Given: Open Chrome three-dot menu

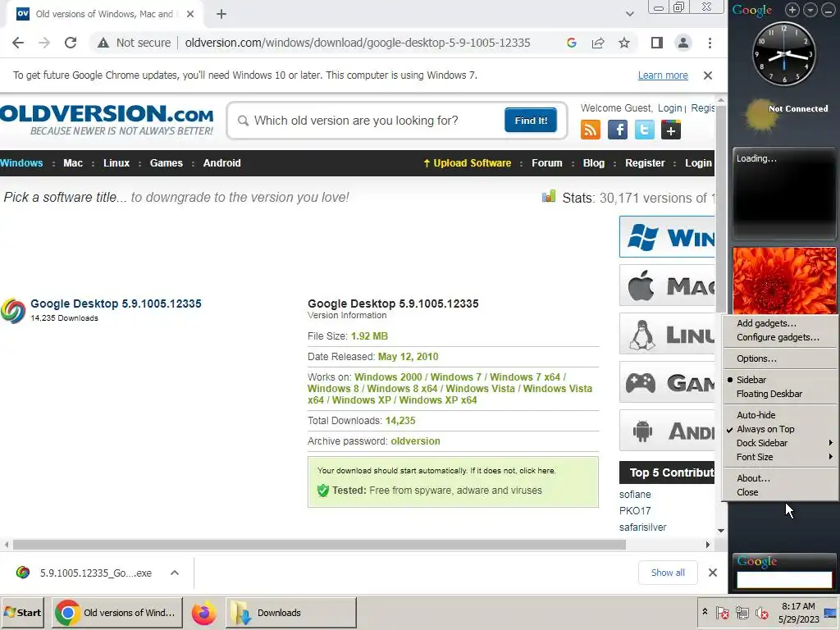Looking at the screenshot, I should tap(710, 43).
